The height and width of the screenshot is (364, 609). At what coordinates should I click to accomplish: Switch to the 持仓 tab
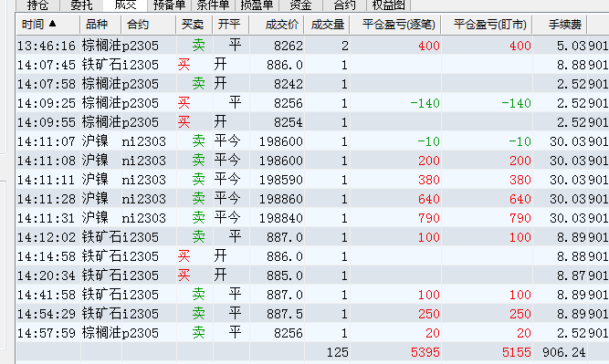pyautogui.click(x=37, y=5)
